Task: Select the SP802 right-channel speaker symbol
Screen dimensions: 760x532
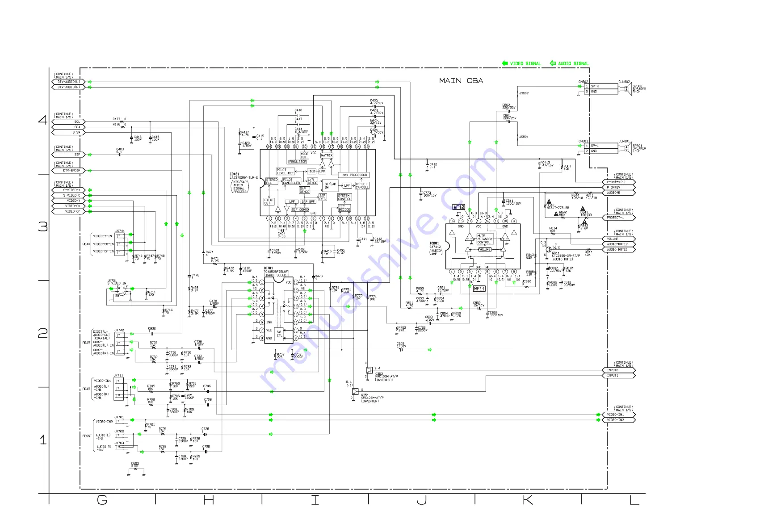Action: point(628,89)
